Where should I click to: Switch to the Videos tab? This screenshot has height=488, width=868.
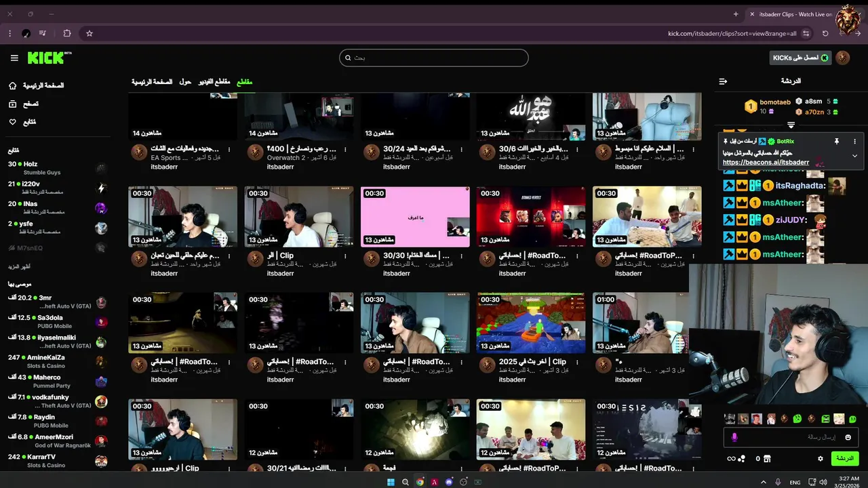tap(214, 82)
